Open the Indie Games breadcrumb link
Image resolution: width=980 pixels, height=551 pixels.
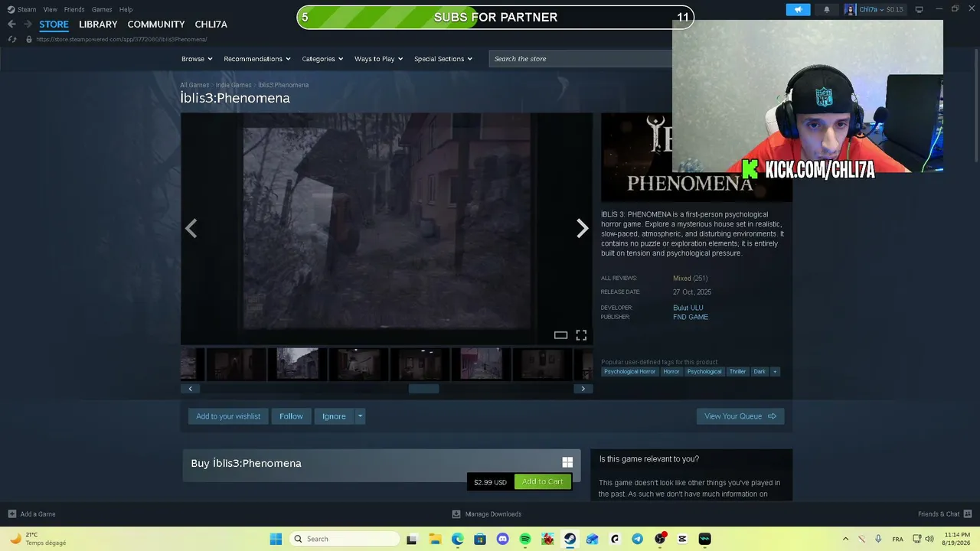pos(234,85)
